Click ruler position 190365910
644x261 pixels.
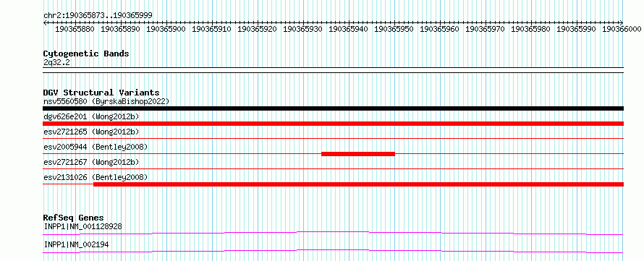coord(211,29)
